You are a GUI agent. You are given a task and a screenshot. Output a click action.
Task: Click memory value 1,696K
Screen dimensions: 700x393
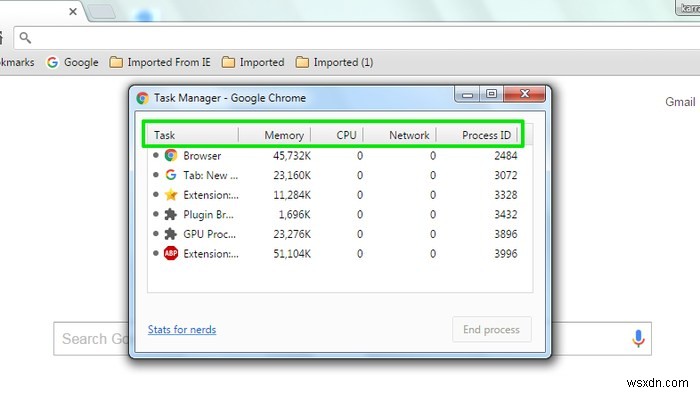[295, 214]
